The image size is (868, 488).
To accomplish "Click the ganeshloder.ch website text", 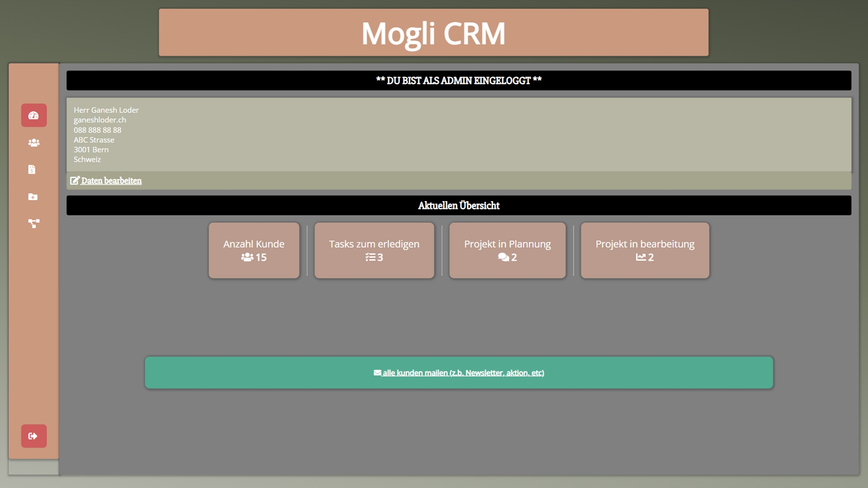I will [x=100, y=120].
